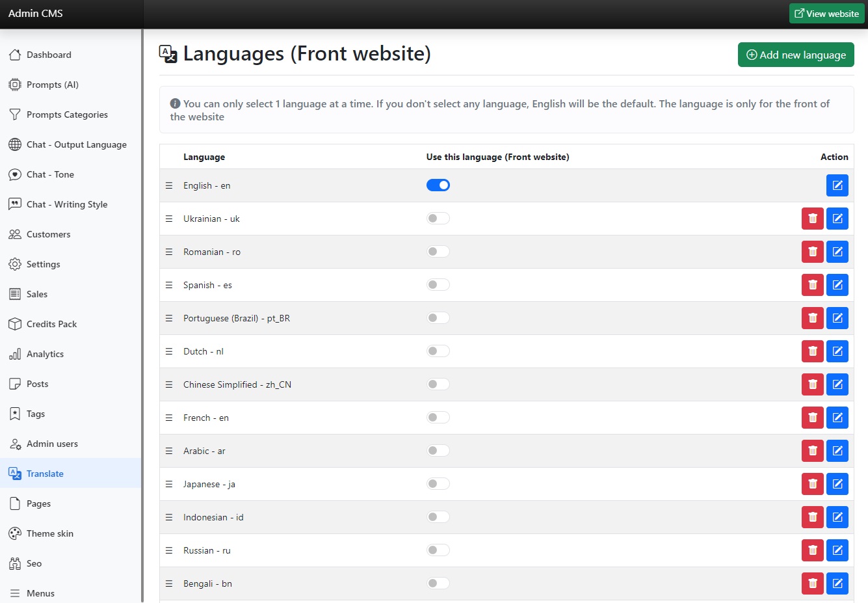
Task: Toggle on Arabic for front website
Action: pos(438,451)
